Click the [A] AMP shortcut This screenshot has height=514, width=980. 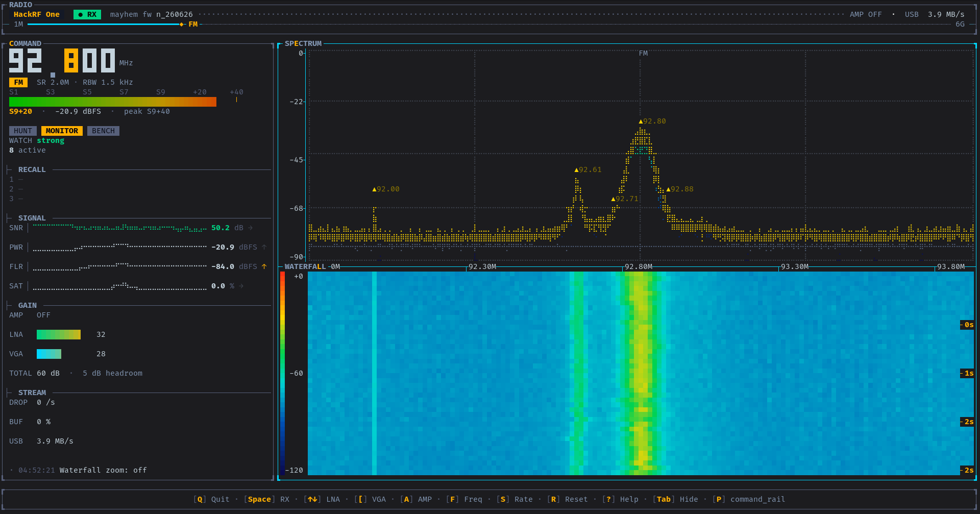pyautogui.click(x=416, y=499)
